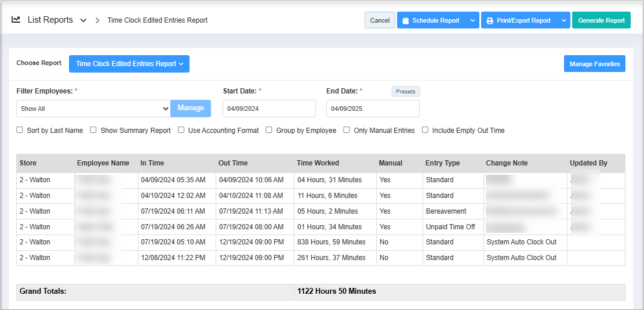Open the Time Clock Edited Entries Report selector
644x310 pixels.
129,64
